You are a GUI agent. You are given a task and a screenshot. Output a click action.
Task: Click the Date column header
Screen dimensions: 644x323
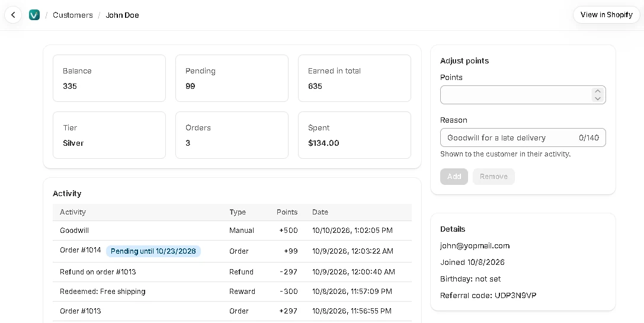[320, 212]
